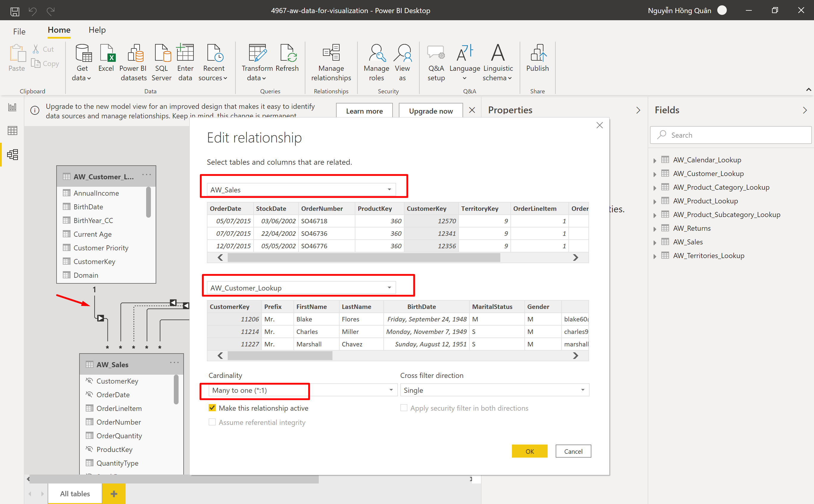
Task: Click AW_Sales preview scroll right arrow
Action: click(576, 257)
